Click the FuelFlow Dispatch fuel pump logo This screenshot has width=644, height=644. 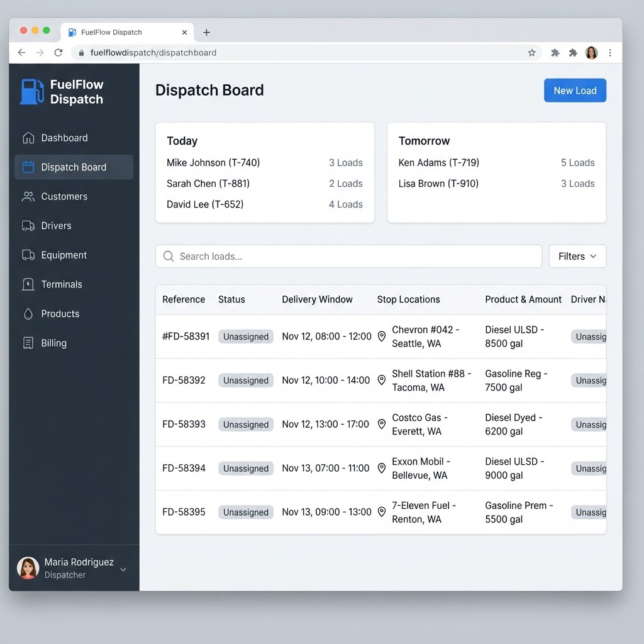32,92
